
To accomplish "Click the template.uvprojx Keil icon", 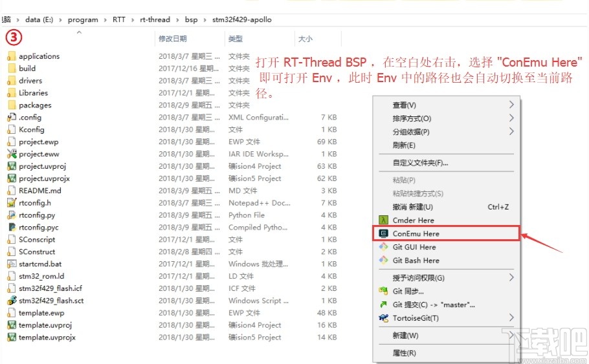I will 12,337.
